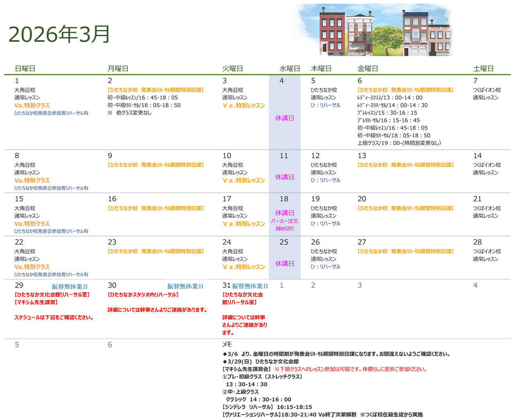514x420 pixels.
Task: Click 休講日 on March 4
Action: 285,118
